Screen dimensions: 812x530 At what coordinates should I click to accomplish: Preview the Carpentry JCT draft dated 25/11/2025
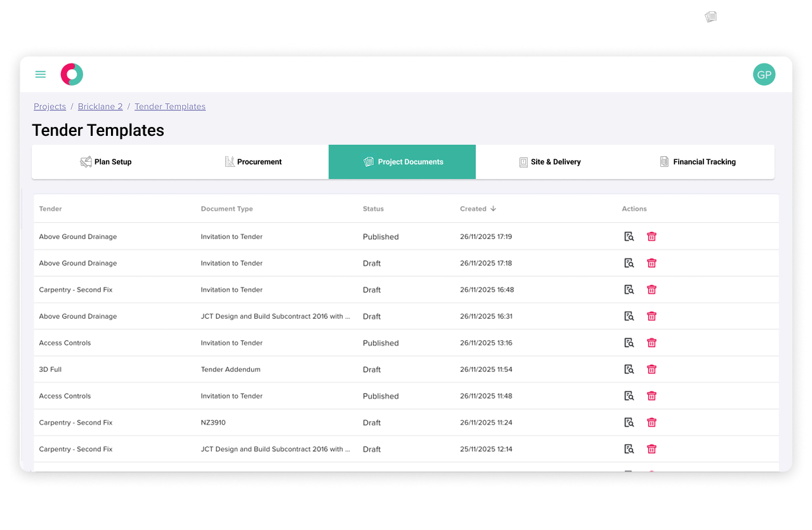[629, 449]
